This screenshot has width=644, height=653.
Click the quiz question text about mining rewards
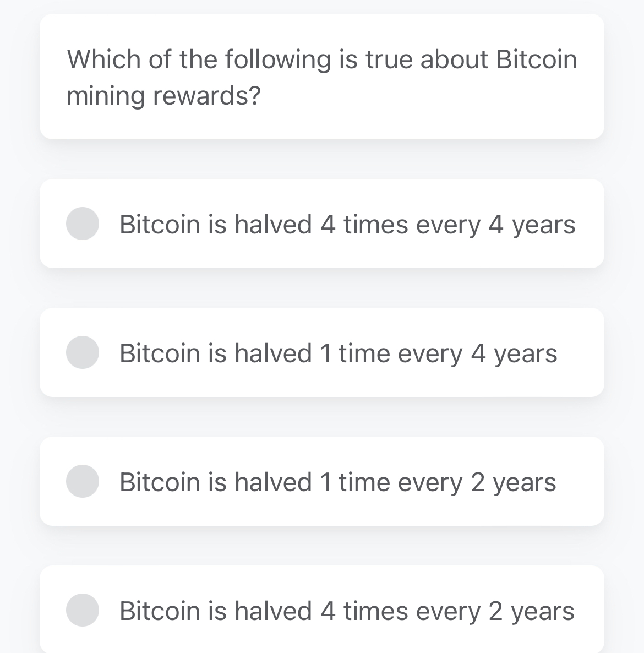tap(321, 77)
